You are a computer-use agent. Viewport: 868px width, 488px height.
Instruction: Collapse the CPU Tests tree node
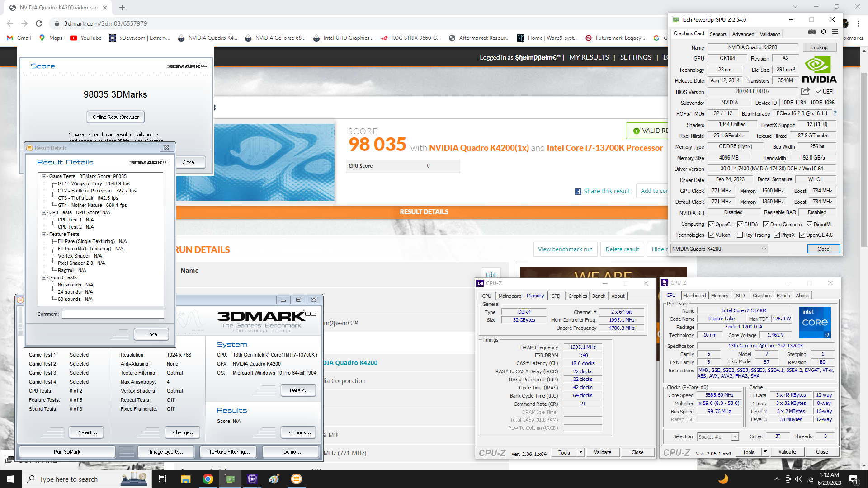tap(44, 212)
